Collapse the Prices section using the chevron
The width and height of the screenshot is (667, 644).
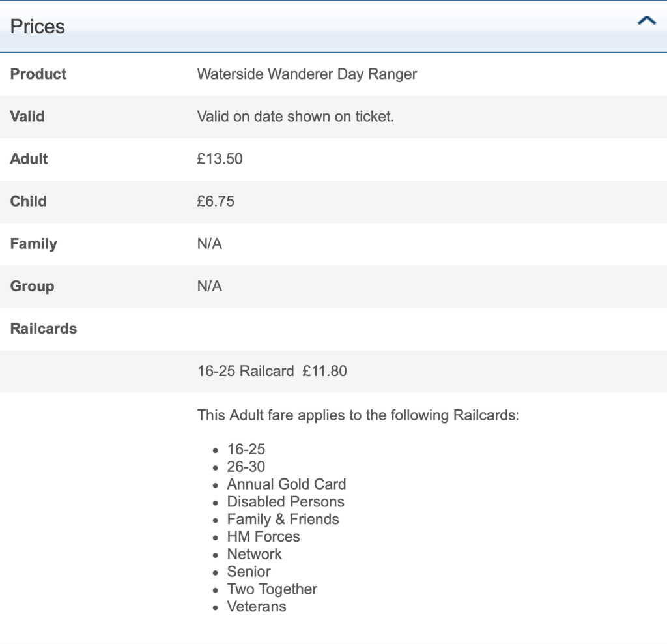646,21
